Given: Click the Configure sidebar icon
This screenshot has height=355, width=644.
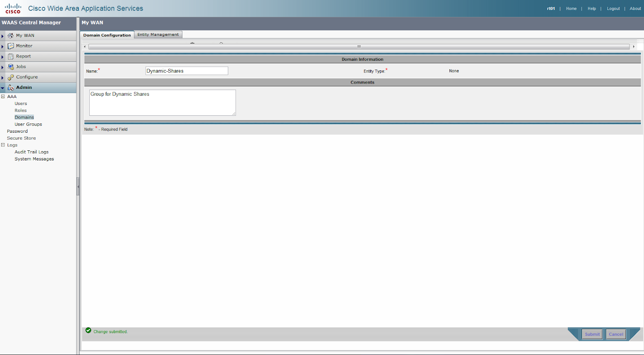Looking at the screenshot, I should tap(10, 77).
